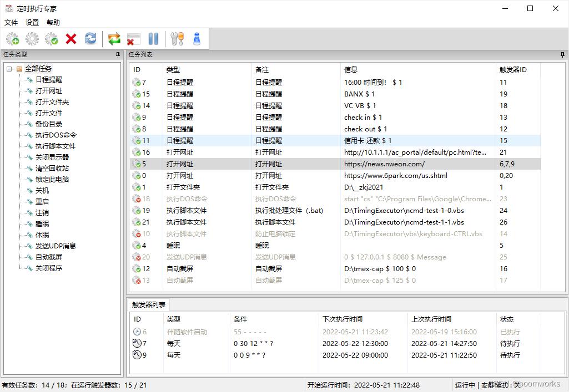The height and width of the screenshot is (392, 569).
Task: Click the blue refresh toolbar icon
Action: [x=90, y=38]
